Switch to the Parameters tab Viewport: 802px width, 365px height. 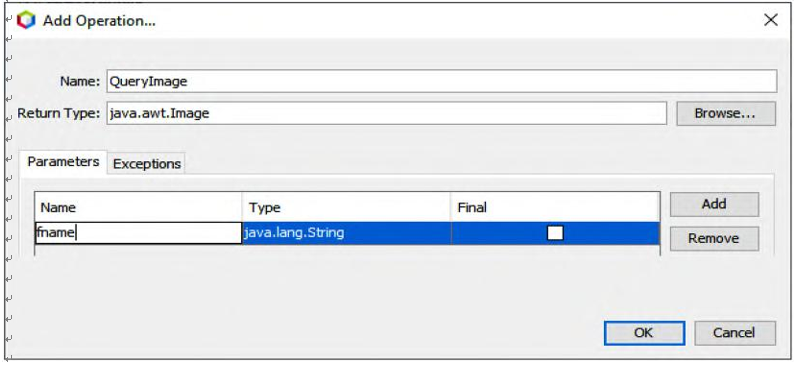click(63, 162)
